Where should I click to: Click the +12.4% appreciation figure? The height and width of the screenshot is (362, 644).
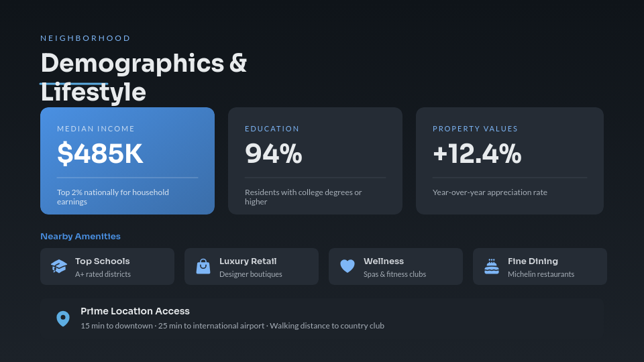(477, 154)
